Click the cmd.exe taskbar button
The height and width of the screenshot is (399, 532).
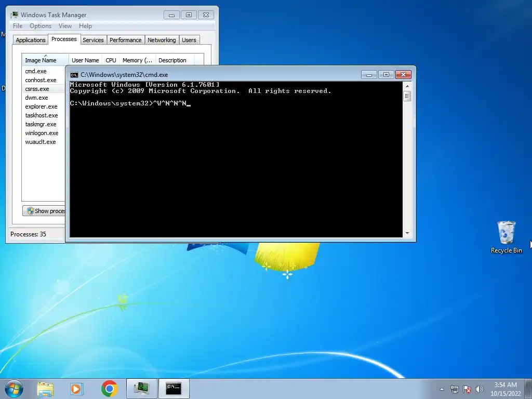click(x=174, y=389)
